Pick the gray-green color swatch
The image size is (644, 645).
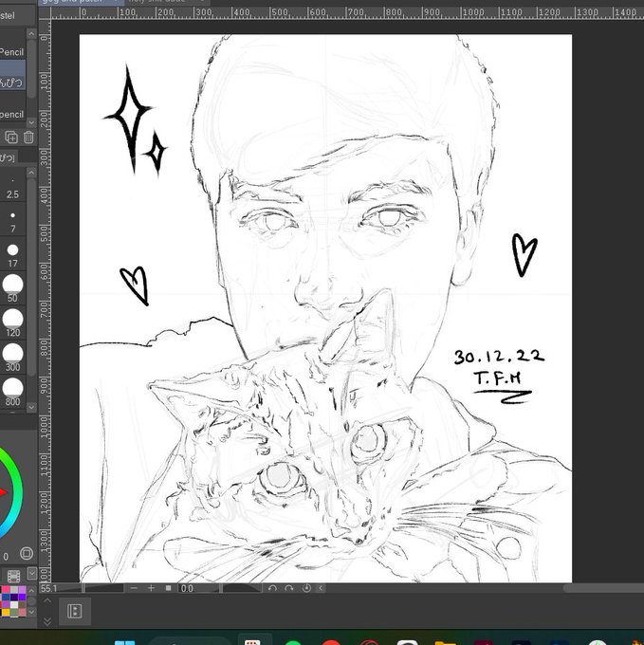tap(14, 612)
